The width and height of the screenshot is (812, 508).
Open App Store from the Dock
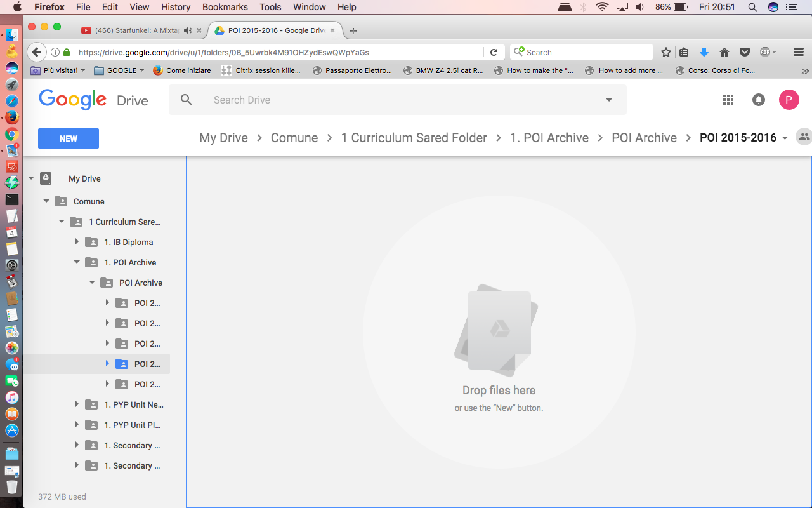click(x=12, y=431)
